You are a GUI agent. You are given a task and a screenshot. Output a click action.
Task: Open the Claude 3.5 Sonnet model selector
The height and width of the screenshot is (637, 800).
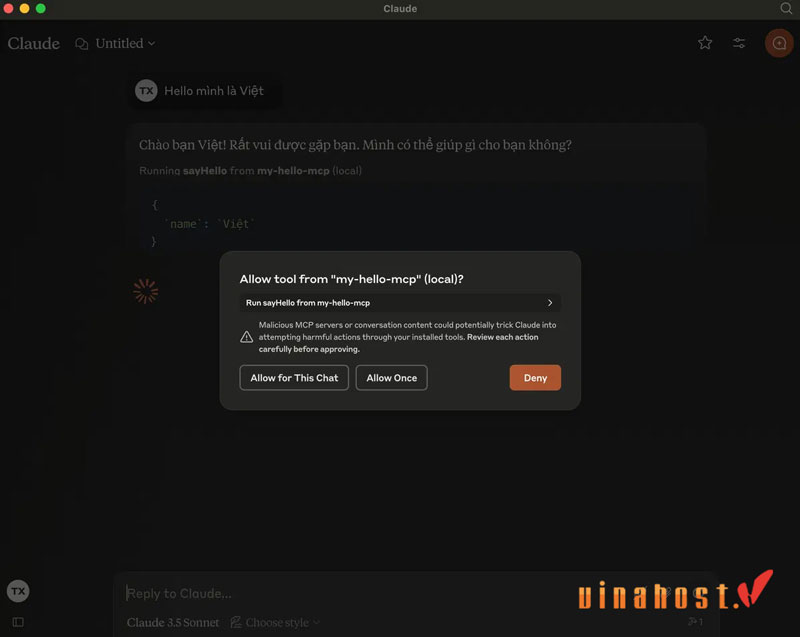tap(173, 622)
